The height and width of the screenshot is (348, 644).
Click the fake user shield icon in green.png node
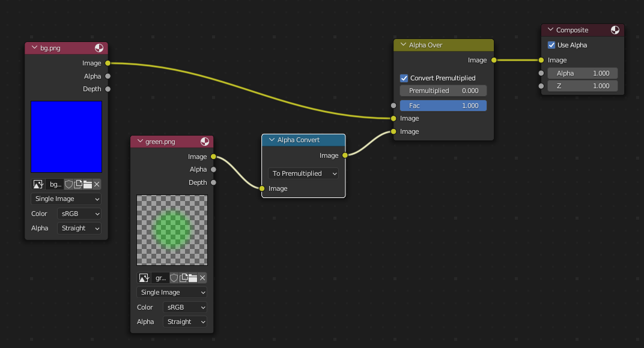tap(174, 278)
